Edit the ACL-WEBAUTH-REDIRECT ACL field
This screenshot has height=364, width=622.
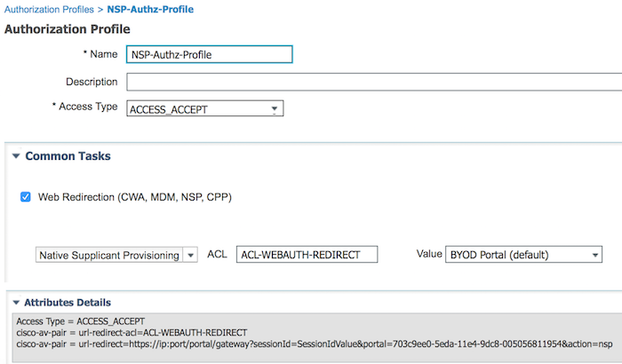(x=307, y=255)
